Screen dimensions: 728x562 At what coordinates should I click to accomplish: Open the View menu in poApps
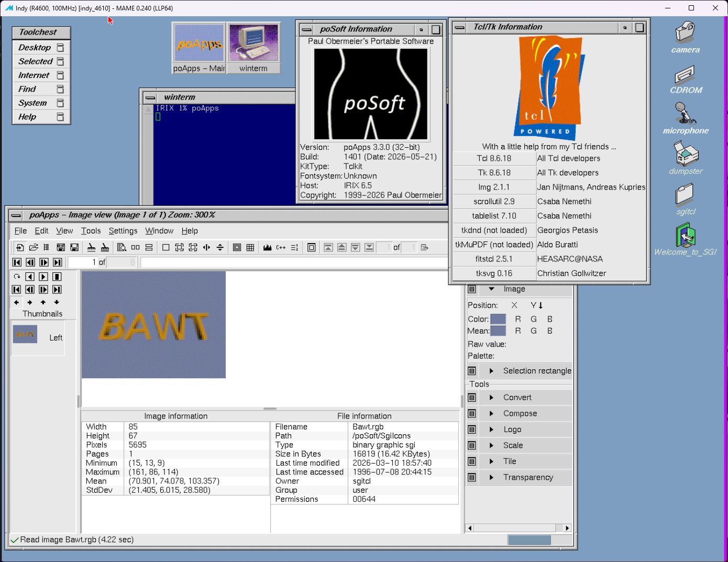point(64,231)
